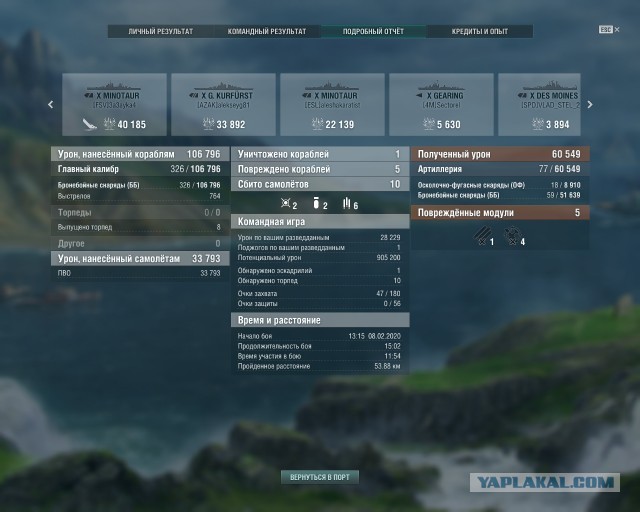Click the Вернуться в порт button
The width and height of the screenshot is (640, 512).
point(320,477)
